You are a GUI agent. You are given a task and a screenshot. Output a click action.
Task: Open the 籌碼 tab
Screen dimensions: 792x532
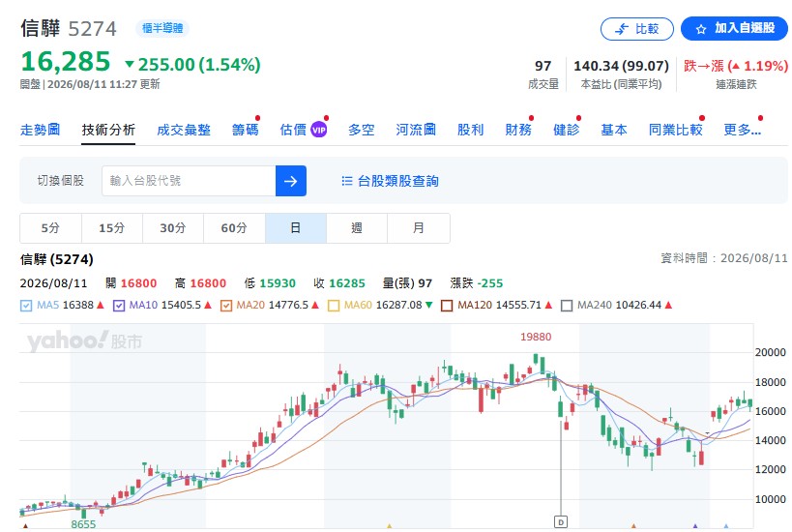[x=245, y=130]
